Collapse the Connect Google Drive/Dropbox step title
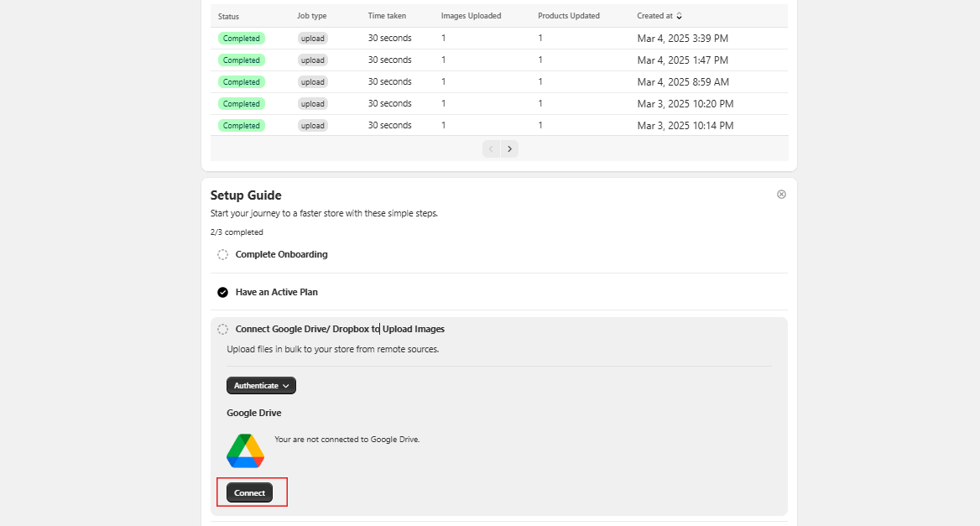Viewport: 980px width, 526px height. (340, 330)
